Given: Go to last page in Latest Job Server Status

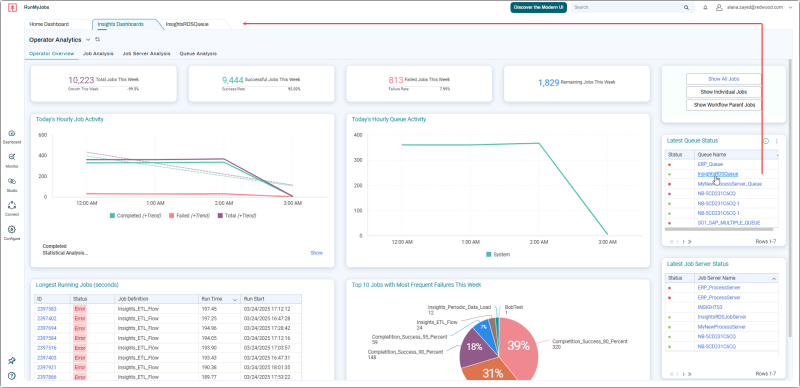Looking at the screenshot, I should click(x=690, y=374).
